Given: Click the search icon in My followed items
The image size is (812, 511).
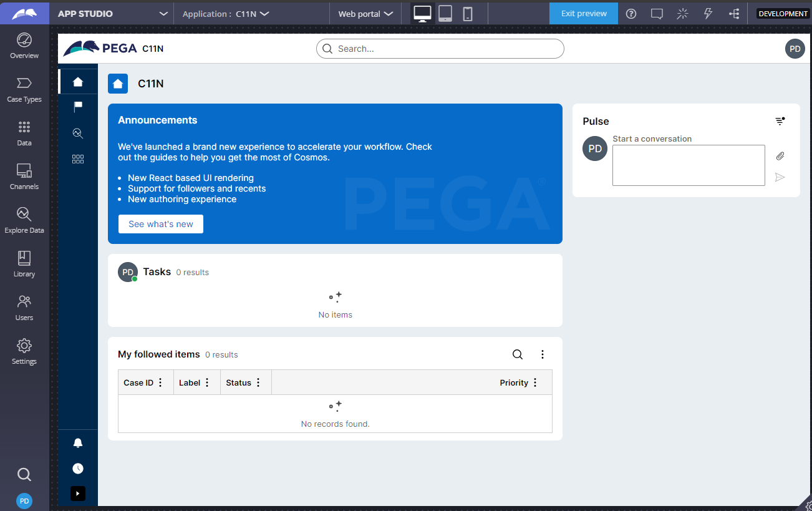Looking at the screenshot, I should [x=518, y=354].
